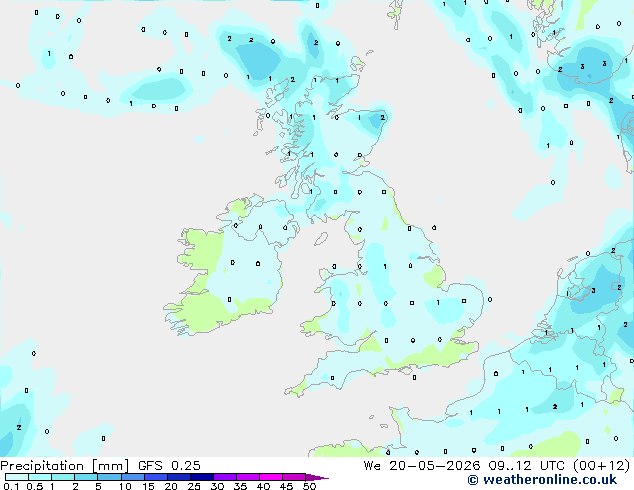This screenshot has height=490, width=634.
Task: Select the legend label '20'
Action: [171, 486]
